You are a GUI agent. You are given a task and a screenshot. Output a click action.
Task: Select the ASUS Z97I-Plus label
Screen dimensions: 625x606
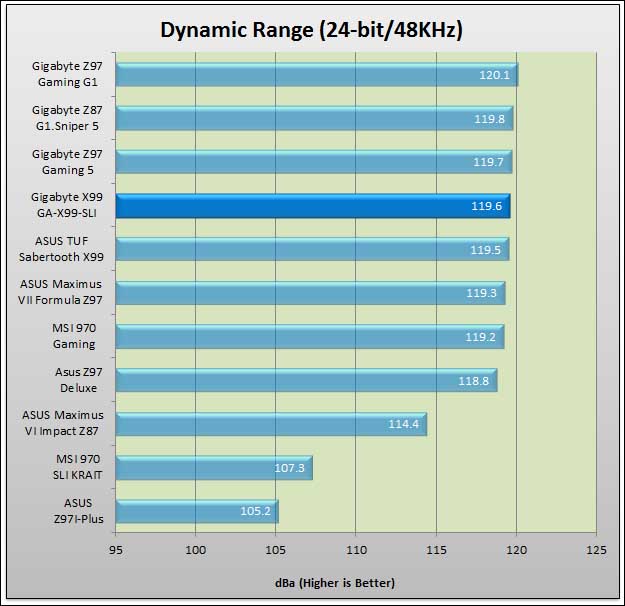79,511
